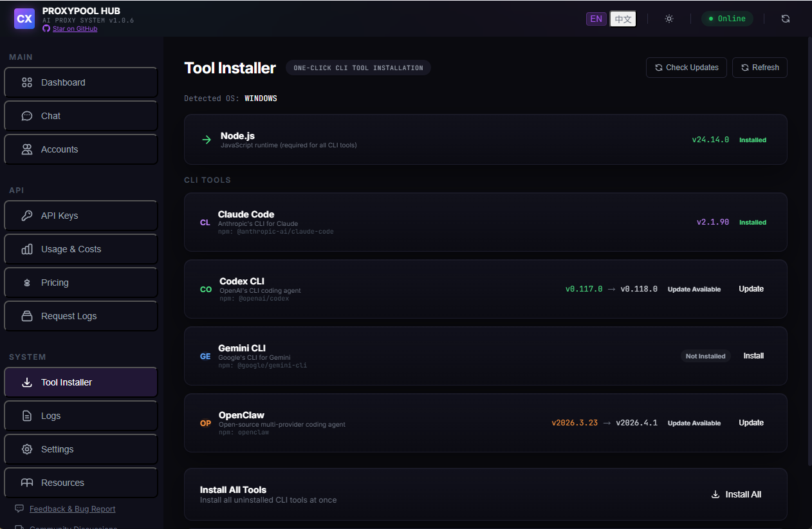Open the Dashboard page
Viewport: 812px width, 529px height.
[x=81, y=82]
